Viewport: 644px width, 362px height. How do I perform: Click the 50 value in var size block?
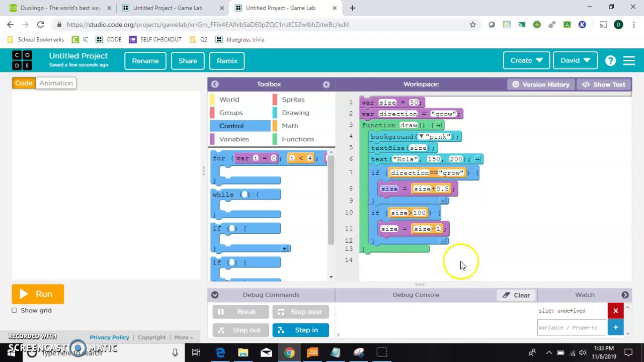point(414,103)
